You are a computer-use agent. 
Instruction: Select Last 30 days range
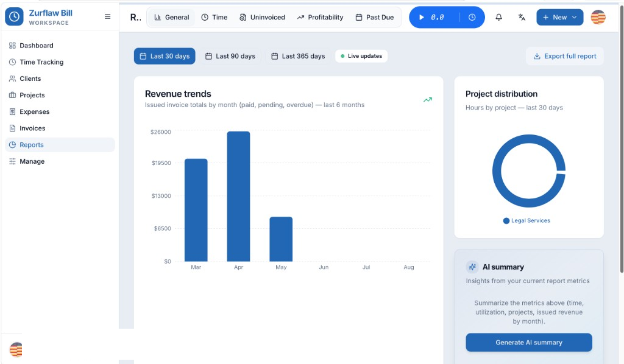165,56
